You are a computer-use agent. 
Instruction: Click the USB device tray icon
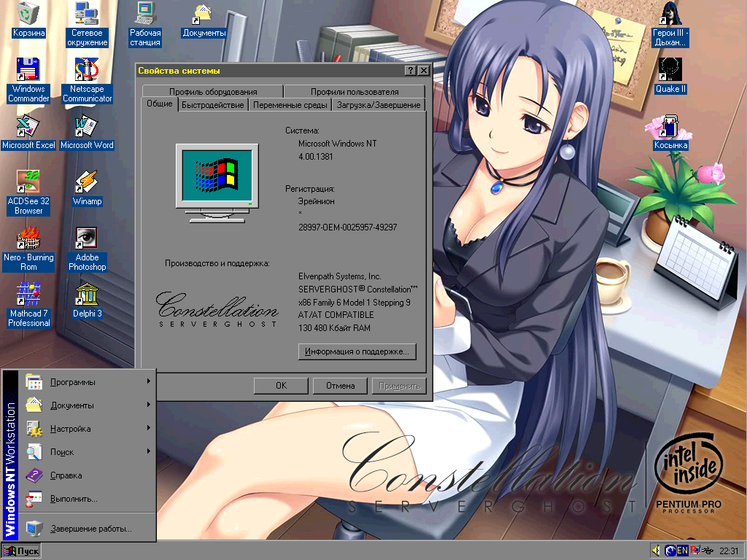point(707,551)
